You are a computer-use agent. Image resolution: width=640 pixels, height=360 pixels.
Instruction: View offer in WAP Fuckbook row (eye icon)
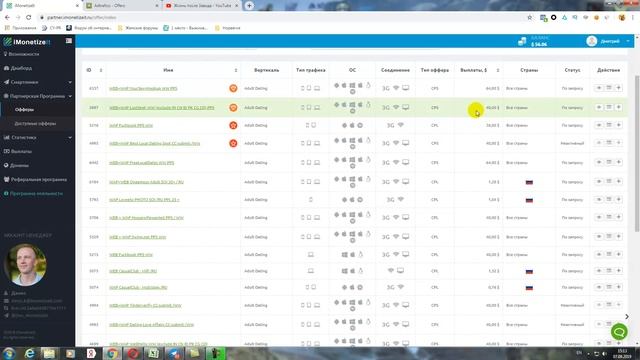(599, 125)
